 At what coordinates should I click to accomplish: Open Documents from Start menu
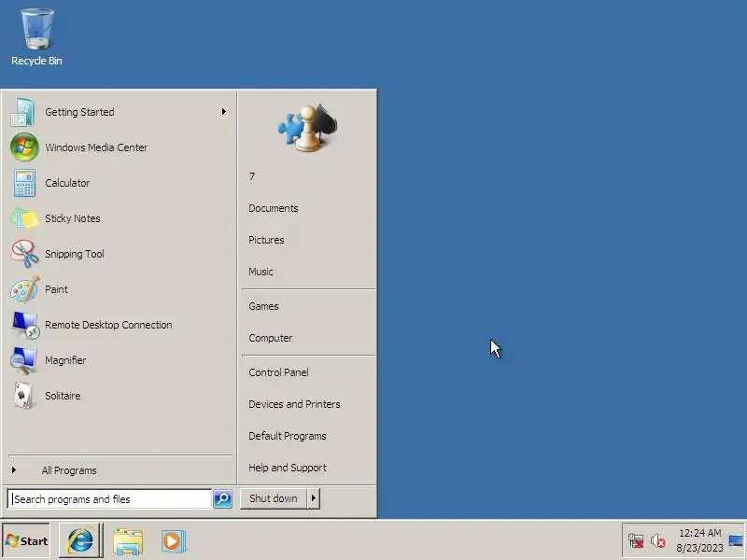pos(273,208)
